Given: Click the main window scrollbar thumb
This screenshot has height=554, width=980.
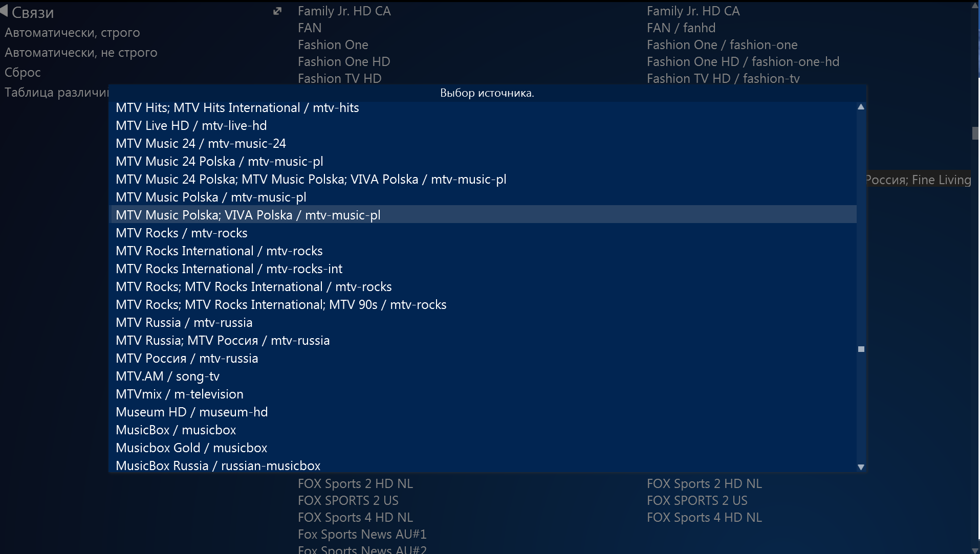Looking at the screenshot, I should (975, 133).
